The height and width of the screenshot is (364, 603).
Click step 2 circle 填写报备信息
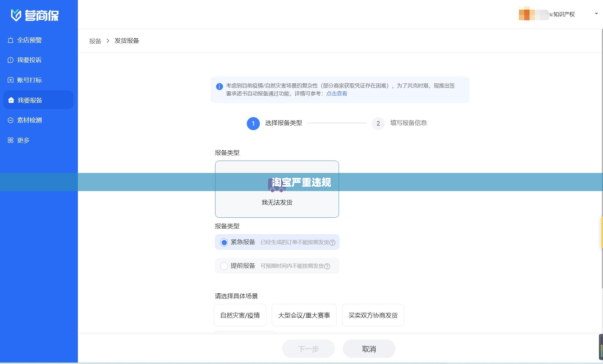(378, 123)
